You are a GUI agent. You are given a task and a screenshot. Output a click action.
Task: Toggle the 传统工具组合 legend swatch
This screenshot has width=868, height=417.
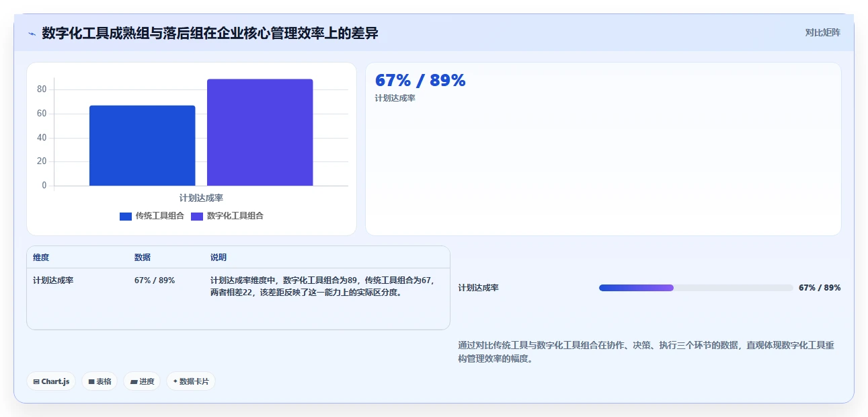pyautogui.click(x=126, y=216)
